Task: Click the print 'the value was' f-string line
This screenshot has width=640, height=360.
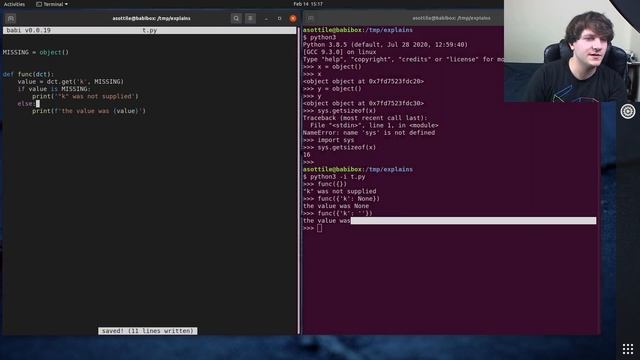Action: coord(89,111)
